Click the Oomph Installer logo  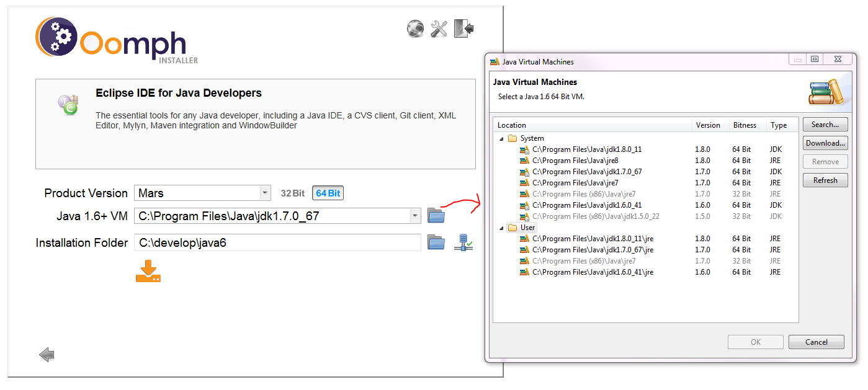tap(117, 40)
